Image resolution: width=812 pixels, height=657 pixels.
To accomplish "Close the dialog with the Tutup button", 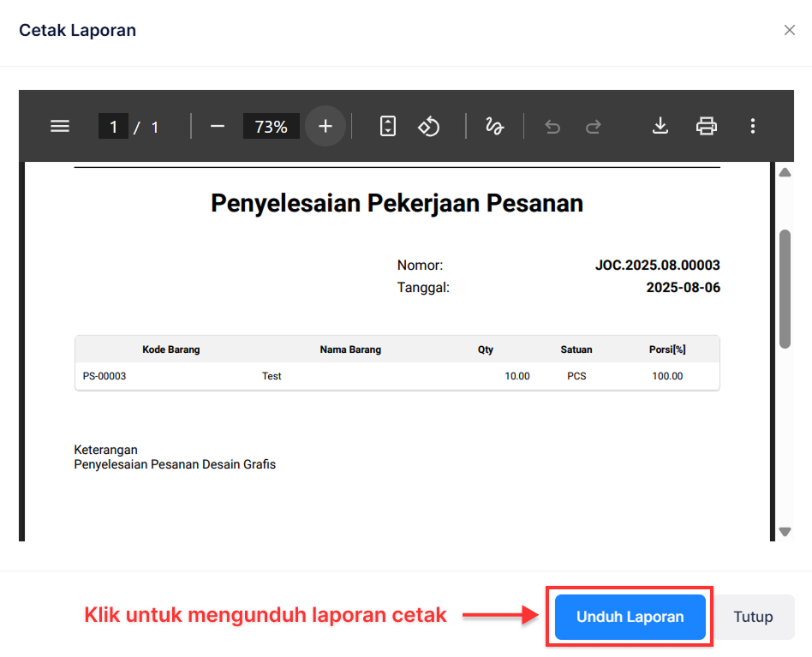I will point(753,617).
